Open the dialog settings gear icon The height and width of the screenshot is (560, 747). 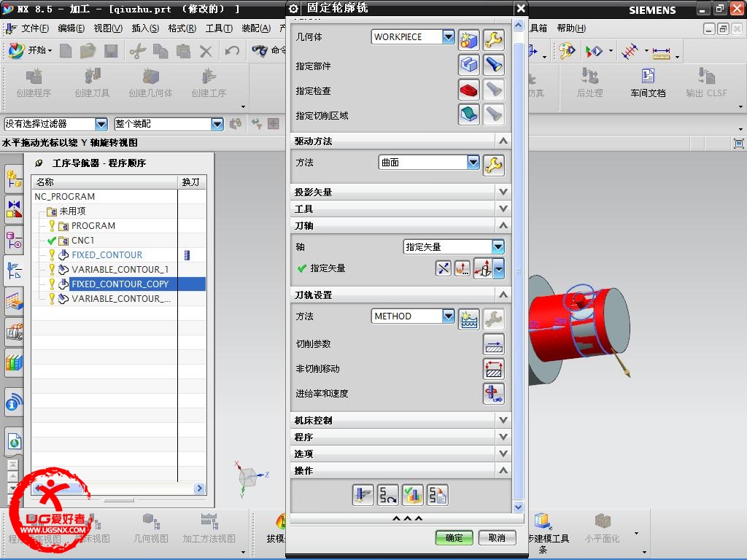[x=293, y=9]
